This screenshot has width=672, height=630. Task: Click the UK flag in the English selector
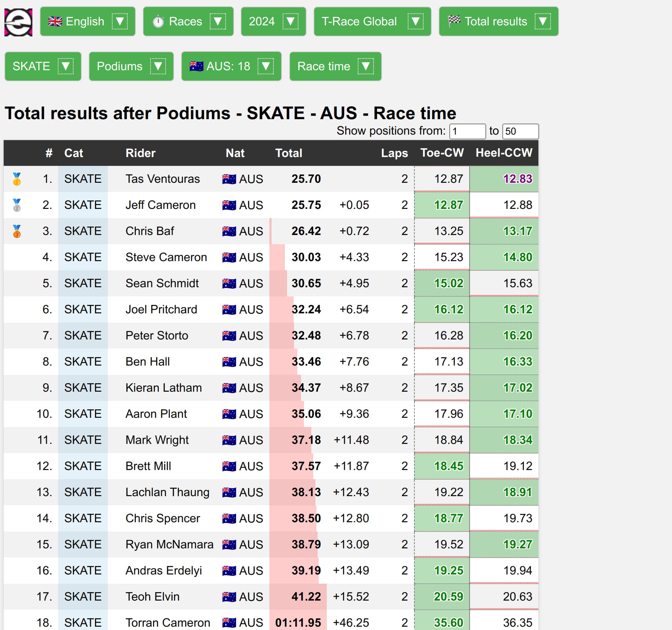tap(55, 22)
